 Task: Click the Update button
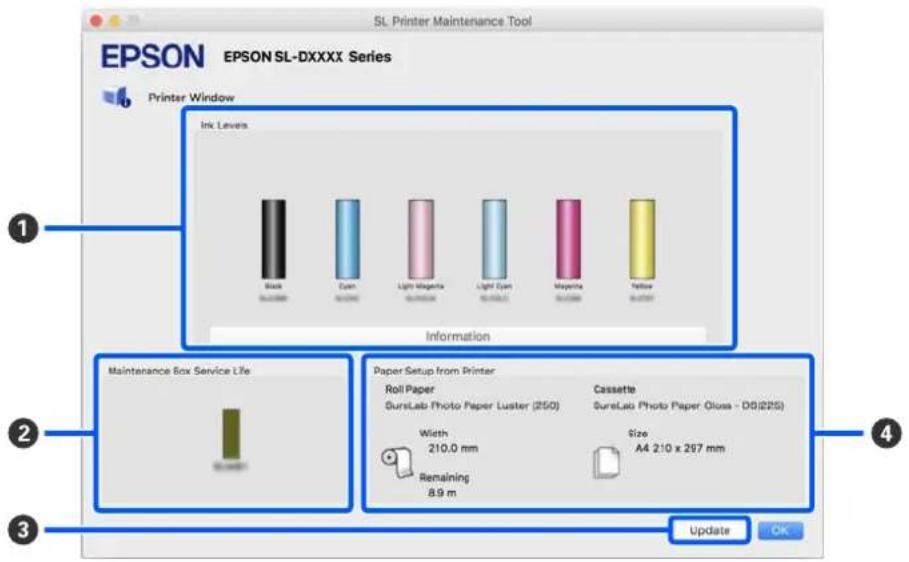click(x=709, y=530)
